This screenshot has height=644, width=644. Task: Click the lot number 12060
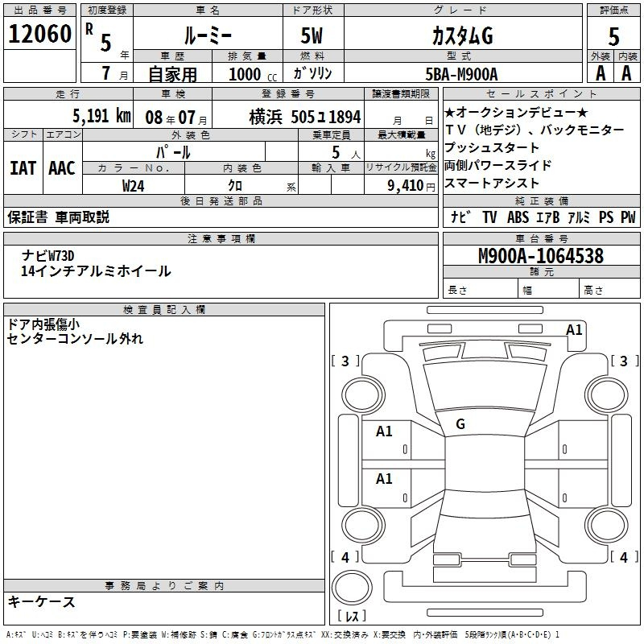(x=39, y=34)
